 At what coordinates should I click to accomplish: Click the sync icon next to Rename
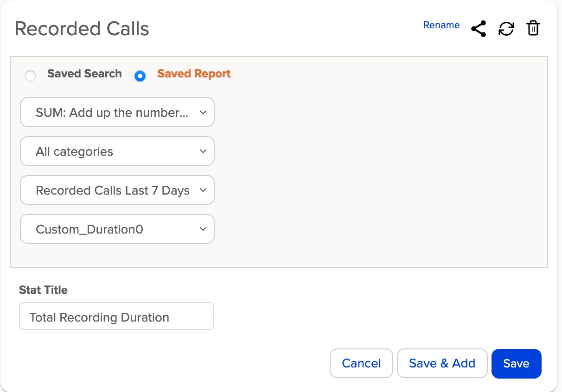pos(506,28)
